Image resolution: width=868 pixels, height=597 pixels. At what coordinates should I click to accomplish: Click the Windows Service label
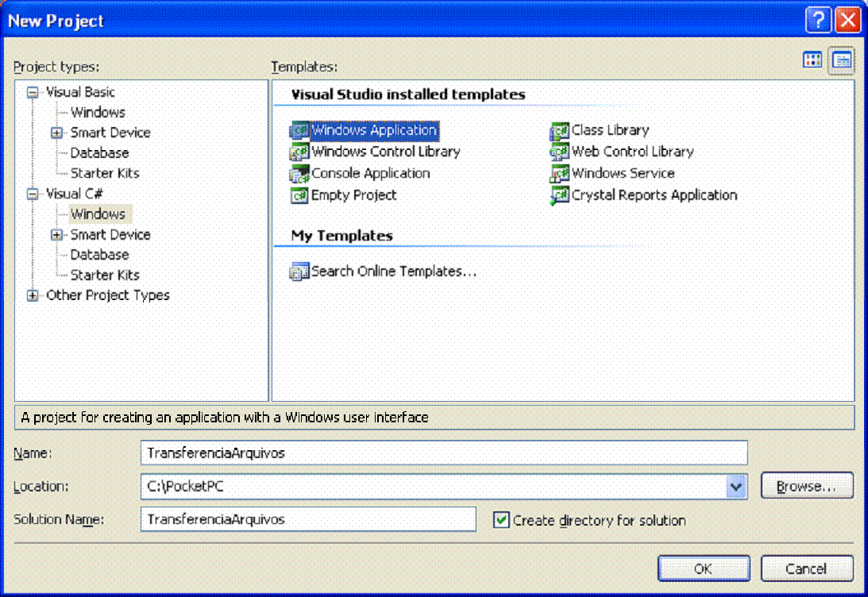click(x=623, y=174)
